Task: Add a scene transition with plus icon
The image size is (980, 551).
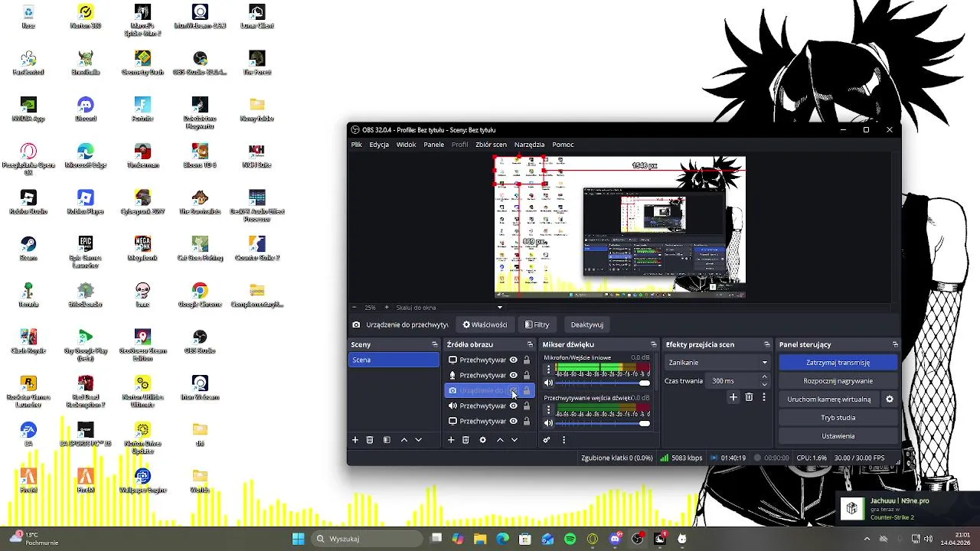Action: pos(733,397)
